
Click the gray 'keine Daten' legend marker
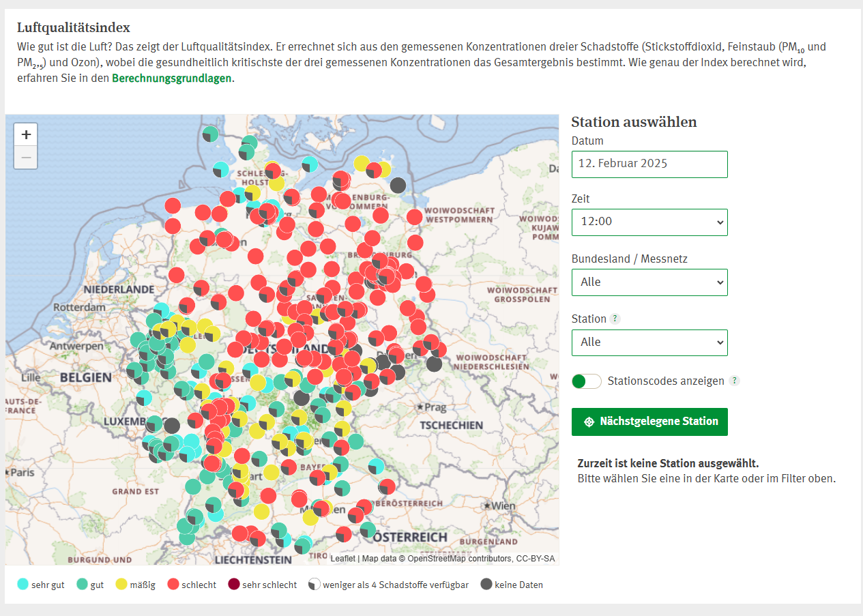click(485, 585)
